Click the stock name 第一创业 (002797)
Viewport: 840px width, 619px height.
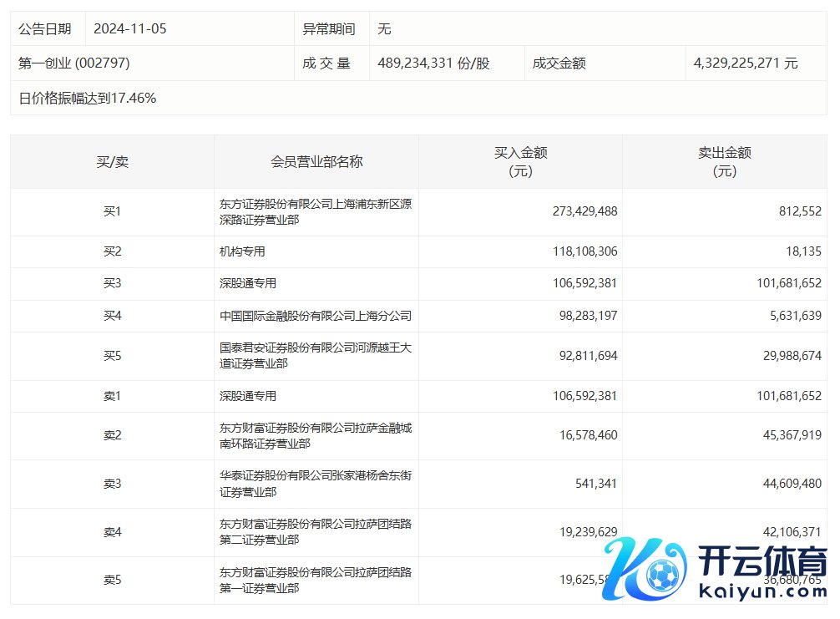tap(74, 63)
